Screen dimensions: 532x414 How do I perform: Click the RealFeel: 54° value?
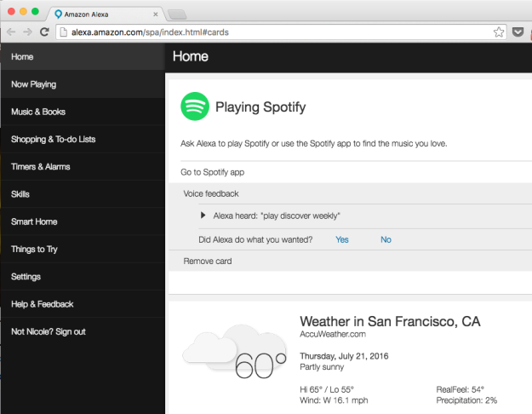[460, 389]
